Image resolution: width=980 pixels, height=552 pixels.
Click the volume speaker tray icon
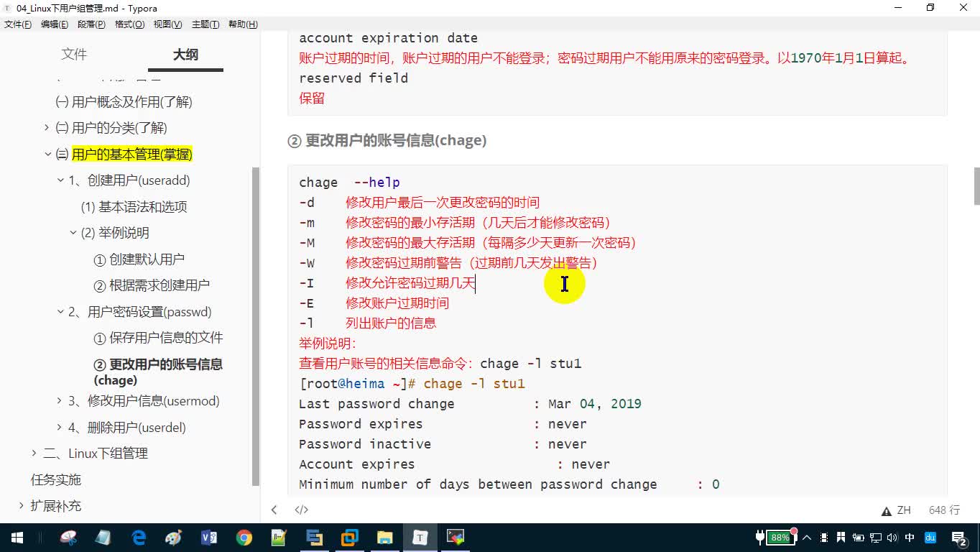(x=892, y=538)
